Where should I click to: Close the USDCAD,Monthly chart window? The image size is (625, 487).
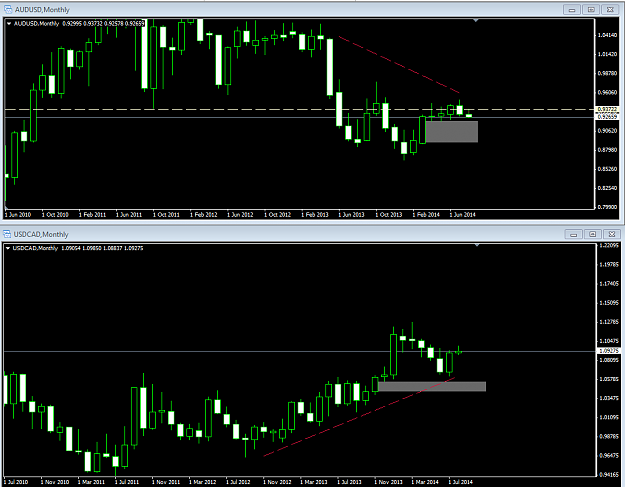click(x=612, y=234)
